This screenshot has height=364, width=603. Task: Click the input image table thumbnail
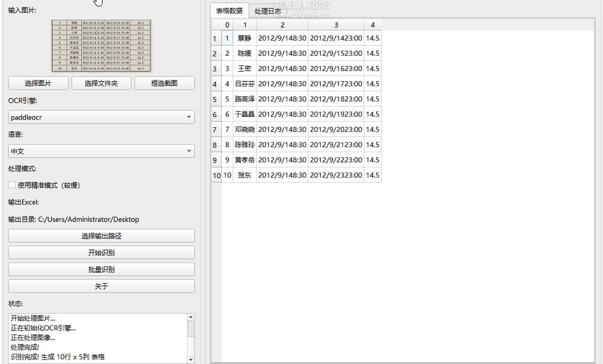point(101,46)
